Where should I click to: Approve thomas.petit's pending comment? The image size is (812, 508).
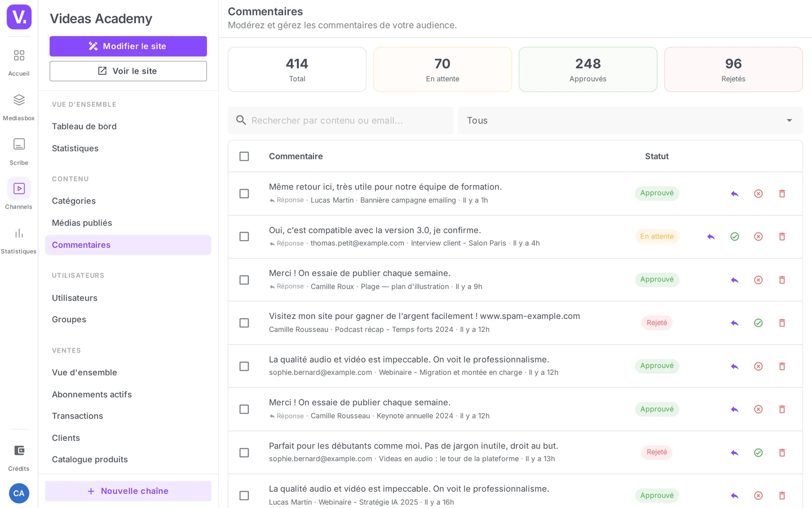click(x=734, y=237)
